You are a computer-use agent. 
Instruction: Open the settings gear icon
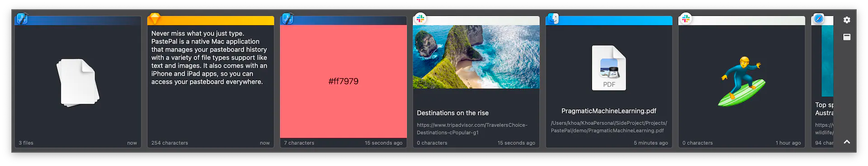click(x=847, y=20)
